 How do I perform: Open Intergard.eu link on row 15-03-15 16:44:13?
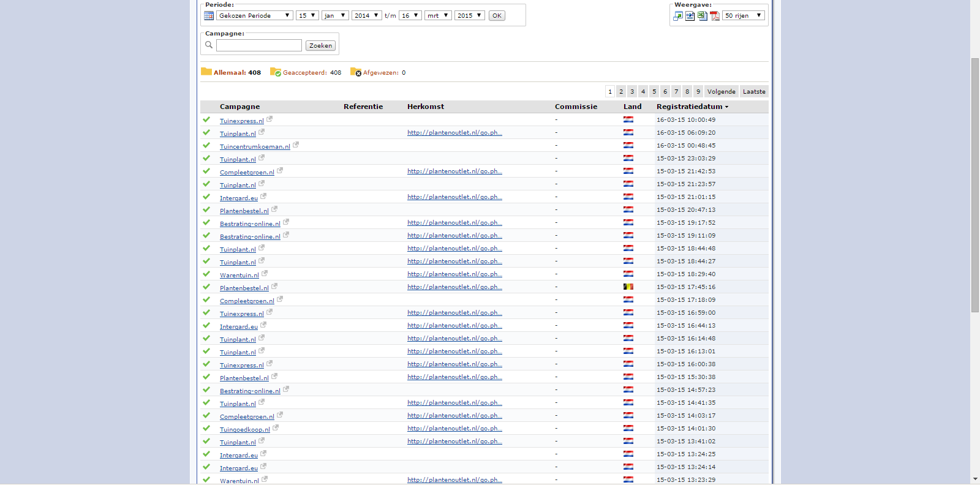click(x=239, y=326)
